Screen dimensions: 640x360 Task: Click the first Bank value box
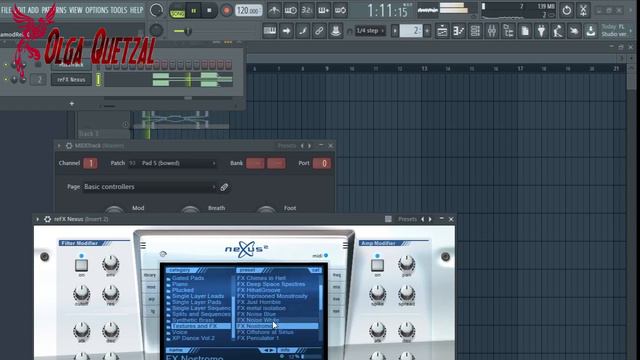[x=255, y=163]
